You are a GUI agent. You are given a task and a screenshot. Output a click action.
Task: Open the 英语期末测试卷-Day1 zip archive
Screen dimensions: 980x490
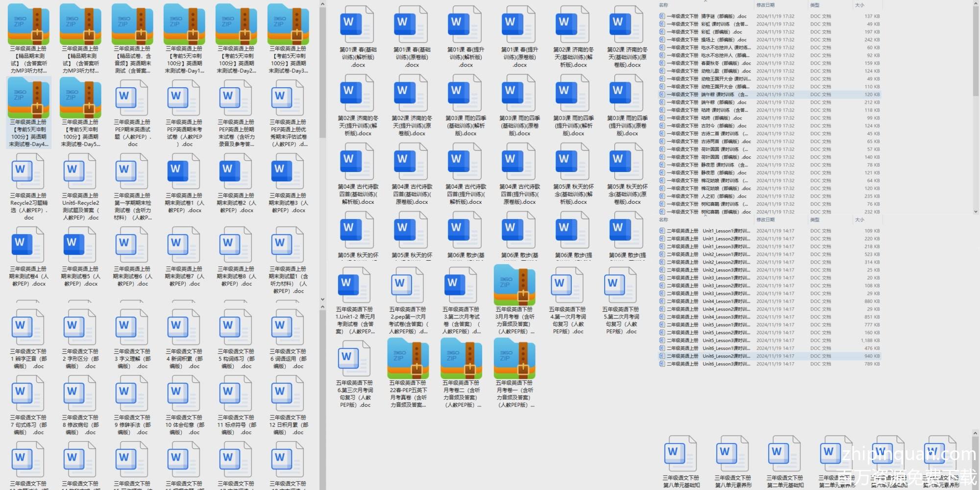pos(184,24)
